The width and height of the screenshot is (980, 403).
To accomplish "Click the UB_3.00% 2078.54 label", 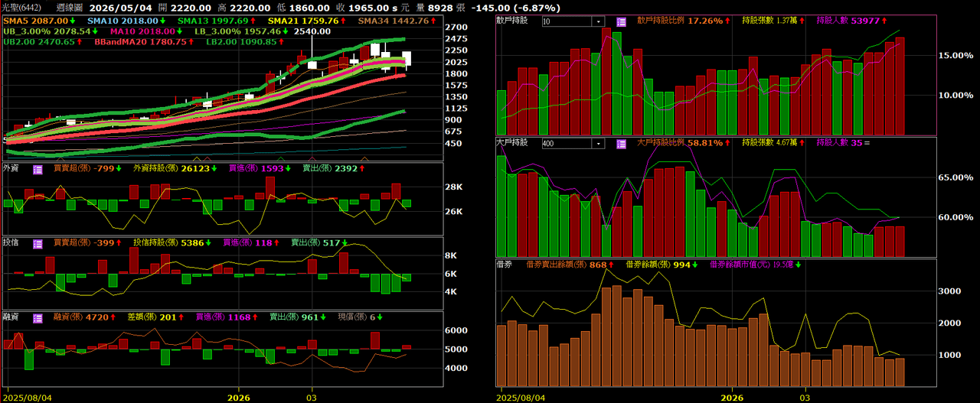I will (52, 31).
